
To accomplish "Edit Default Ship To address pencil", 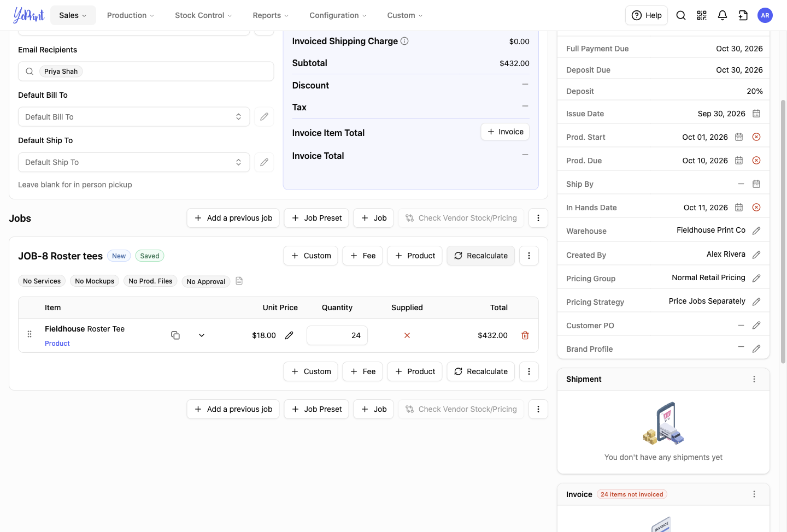I will click(x=264, y=162).
